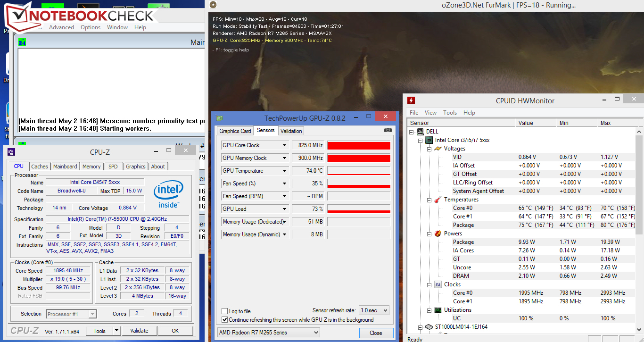Switch to the Graphics Card tab in GPU-Z
The height and width of the screenshot is (342, 644).
[x=235, y=131]
